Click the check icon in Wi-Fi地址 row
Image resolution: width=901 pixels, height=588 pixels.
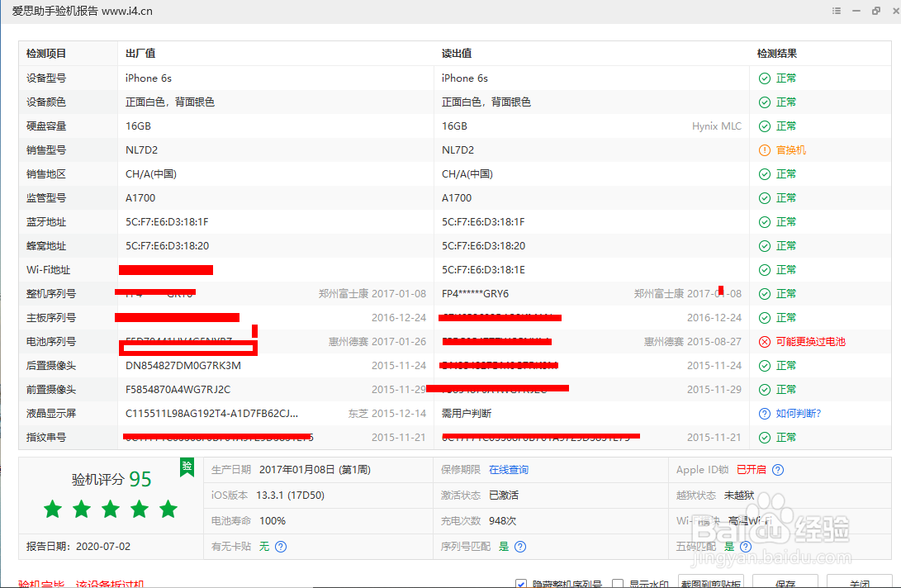pos(764,270)
